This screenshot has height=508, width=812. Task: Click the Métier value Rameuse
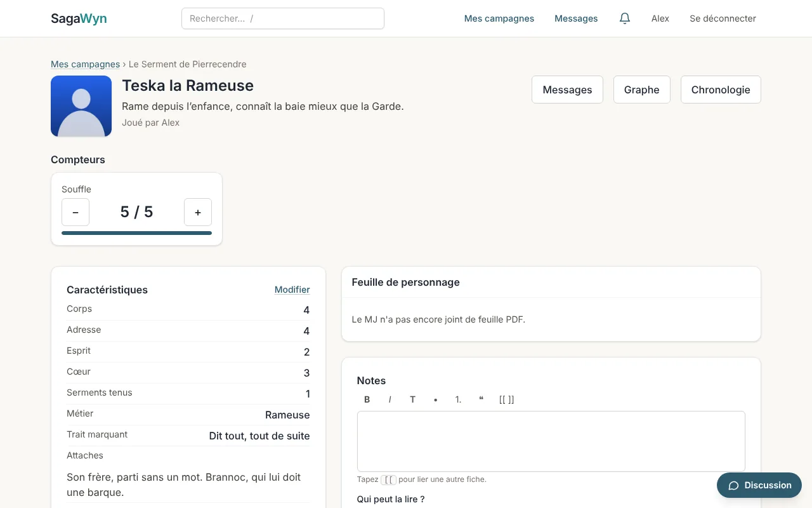(287, 415)
